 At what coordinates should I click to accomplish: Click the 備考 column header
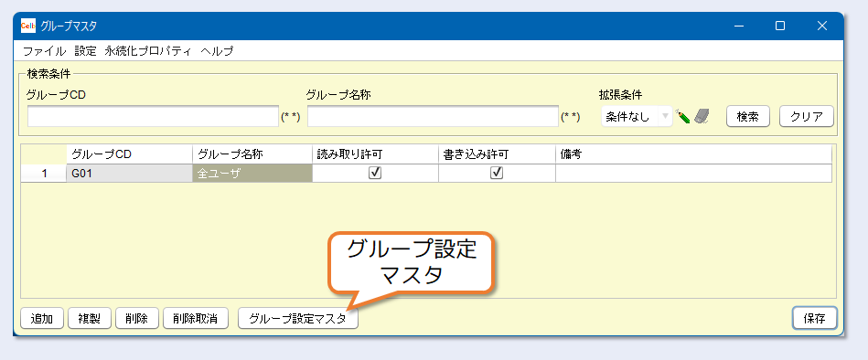[693, 154]
